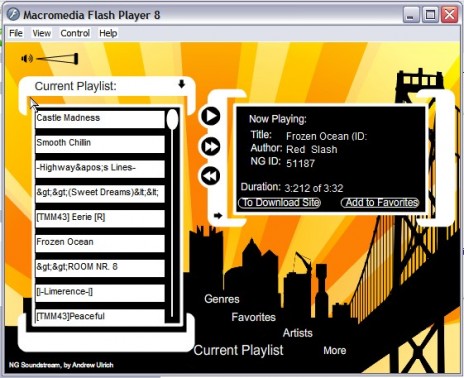Click the Flash Player title bar icon
The image size is (464, 378).
pyautogui.click(x=14, y=15)
